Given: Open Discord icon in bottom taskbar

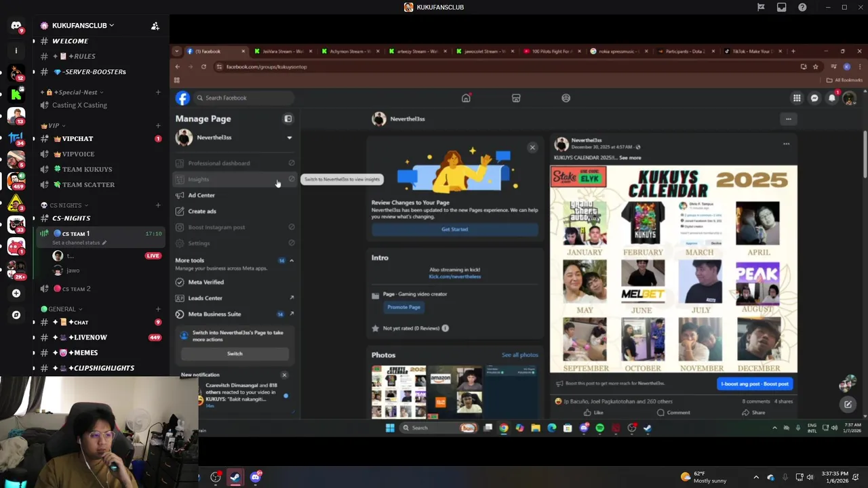Looking at the screenshot, I should click(x=256, y=477).
